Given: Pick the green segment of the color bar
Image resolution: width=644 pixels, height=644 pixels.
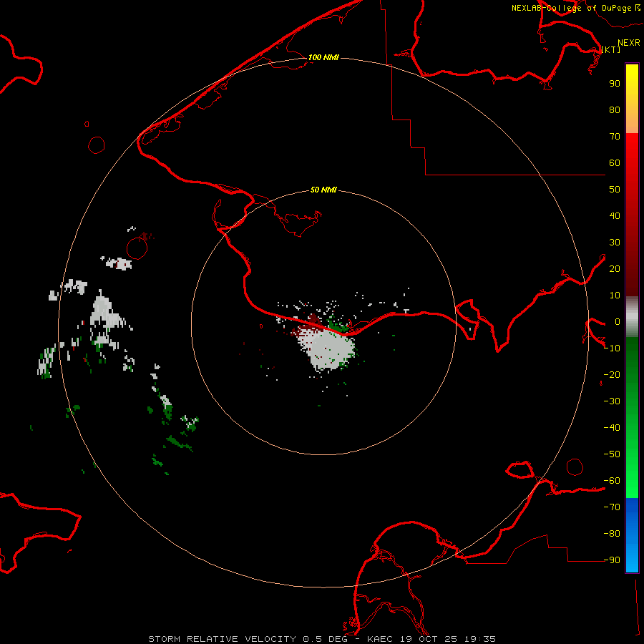Looking at the screenshot, I should (632, 418).
